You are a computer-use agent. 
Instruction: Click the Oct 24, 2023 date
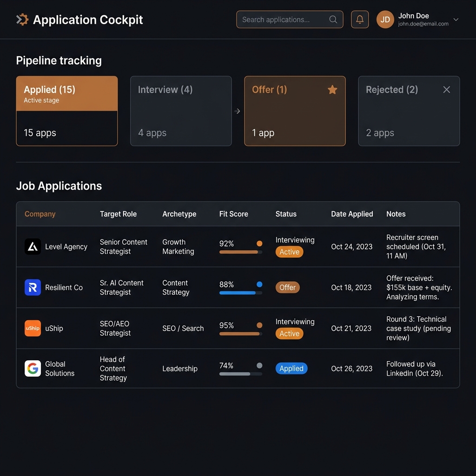tap(351, 246)
